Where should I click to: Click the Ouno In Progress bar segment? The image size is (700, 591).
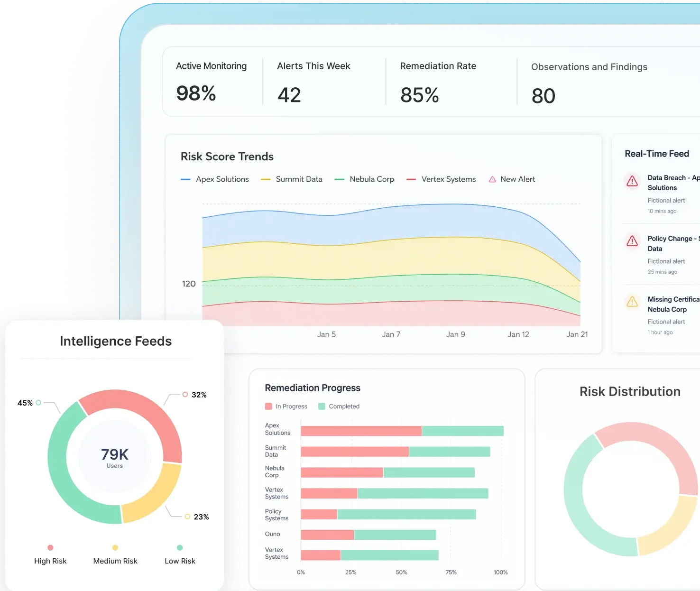click(x=327, y=535)
